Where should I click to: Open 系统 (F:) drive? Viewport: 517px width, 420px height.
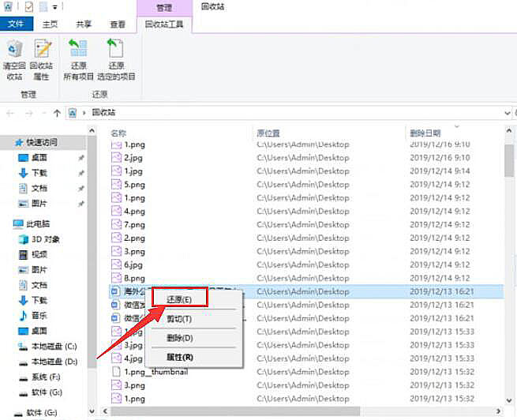pyautogui.click(x=46, y=377)
